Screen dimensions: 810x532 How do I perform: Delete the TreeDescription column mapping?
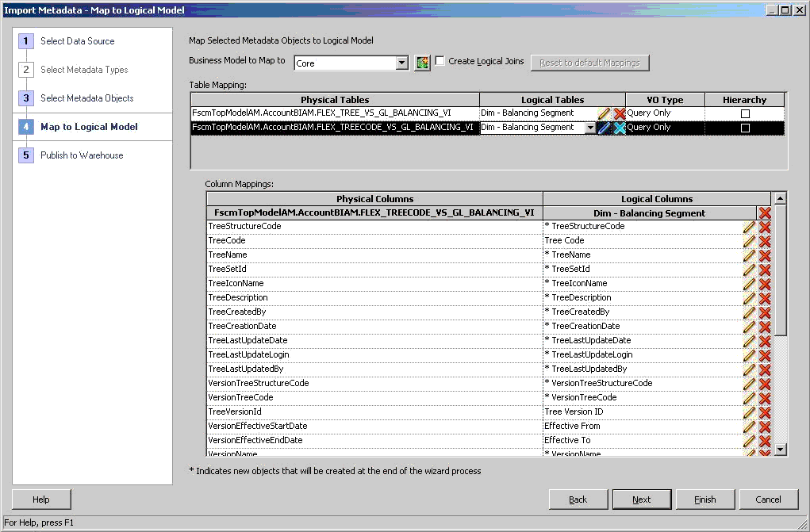(x=765, y=298)
